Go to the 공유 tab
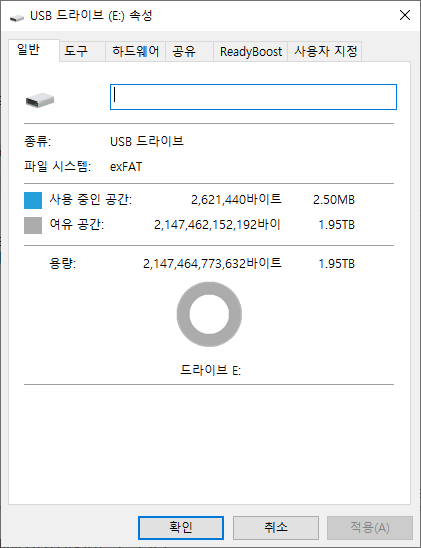This screenshot has height=548, width=421. pos(189,52)
